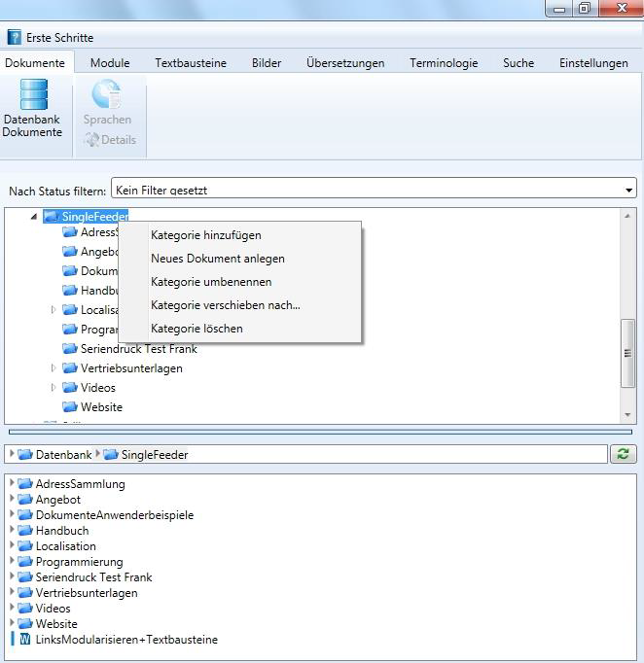Click the Sprachen globe icon
This screenshot has width=644, height=663.
[106, 95]
